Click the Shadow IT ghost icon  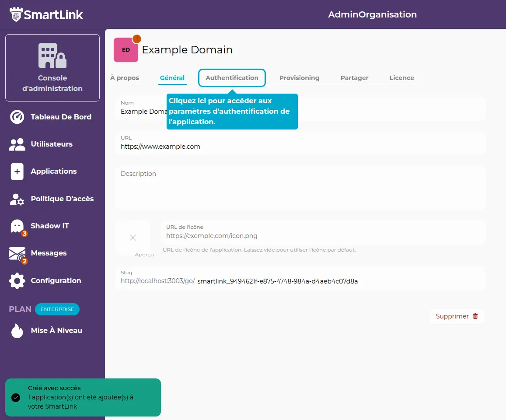[x=17, y=226]
